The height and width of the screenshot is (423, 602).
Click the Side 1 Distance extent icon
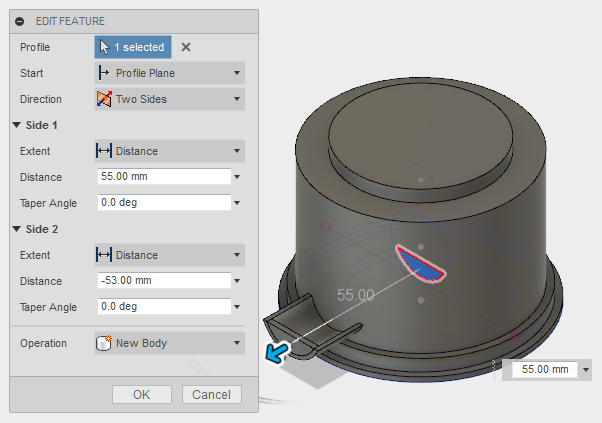click(104, 151)
